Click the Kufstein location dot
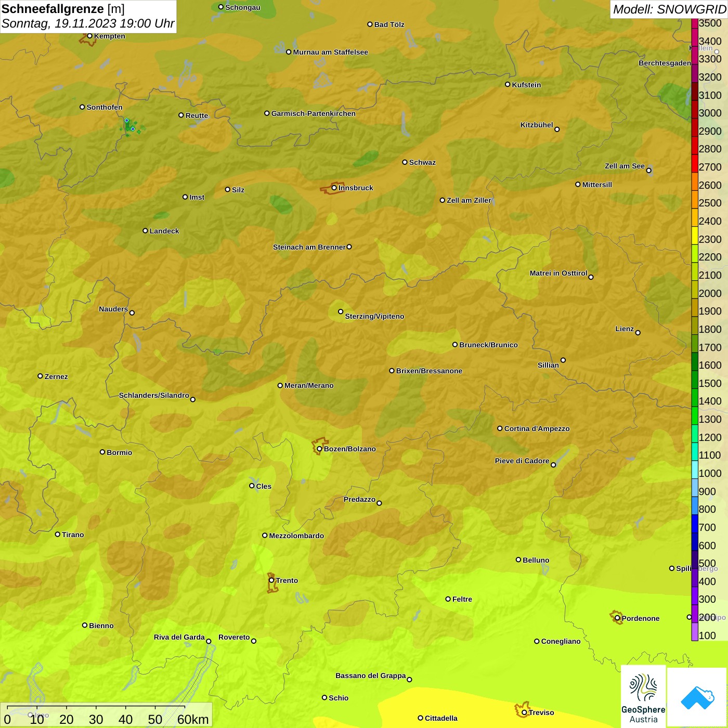The width and height of the screenshot is (728, 728). [x=508, y=84]
